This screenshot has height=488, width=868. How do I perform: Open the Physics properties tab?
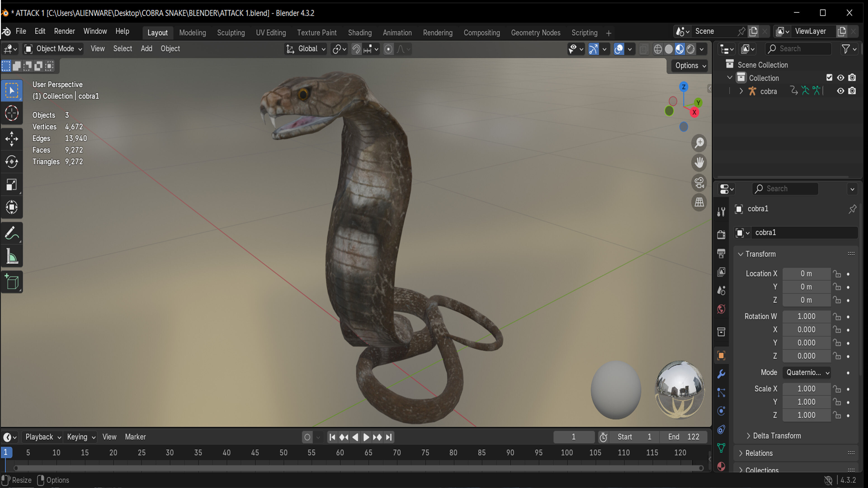coord(721,411)
